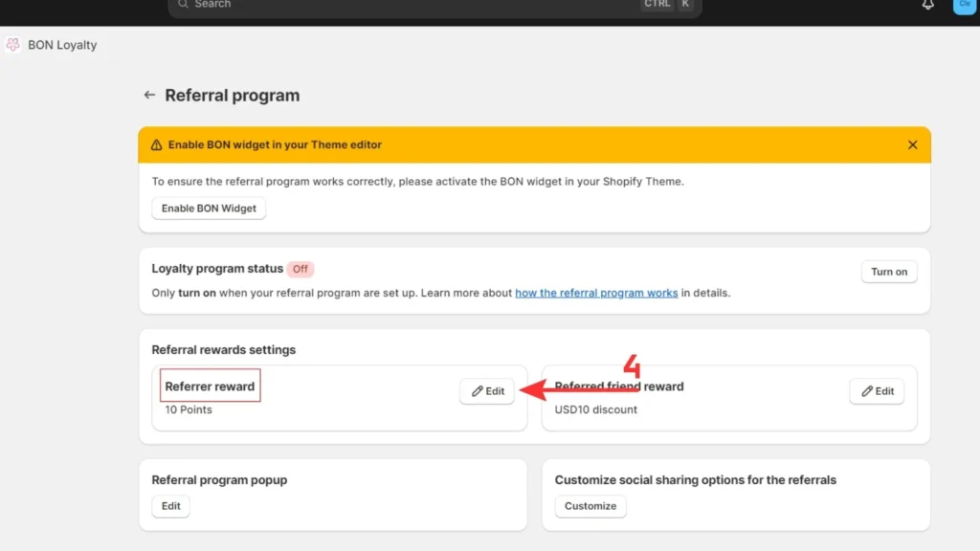Click the Off status badge

[x=301, y=269]
